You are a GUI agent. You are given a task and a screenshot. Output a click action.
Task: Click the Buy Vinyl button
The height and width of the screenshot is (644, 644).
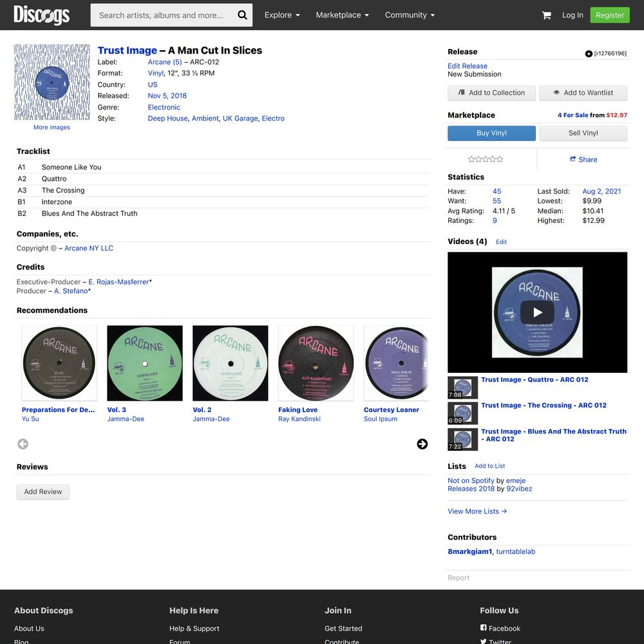click(491, 133)
